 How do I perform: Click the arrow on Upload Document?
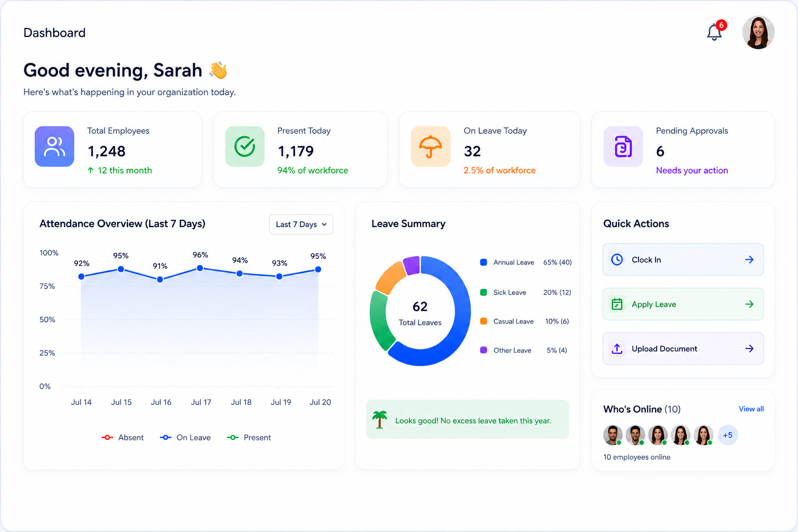click(x=749, y=349)
